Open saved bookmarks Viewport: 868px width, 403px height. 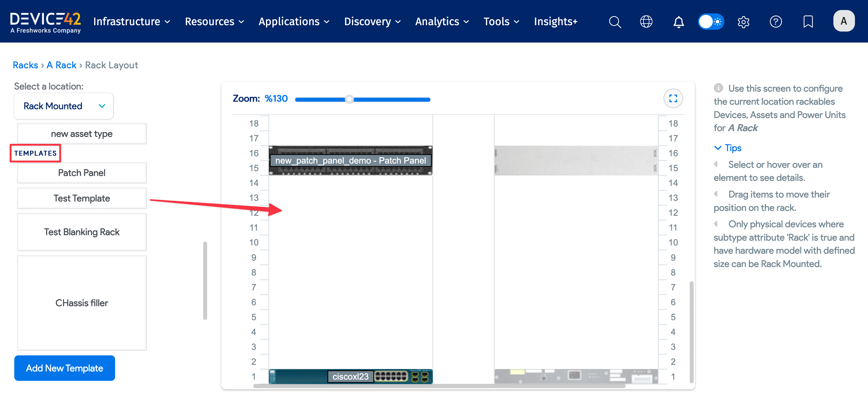pyautogui.click(x=808, y=22)
